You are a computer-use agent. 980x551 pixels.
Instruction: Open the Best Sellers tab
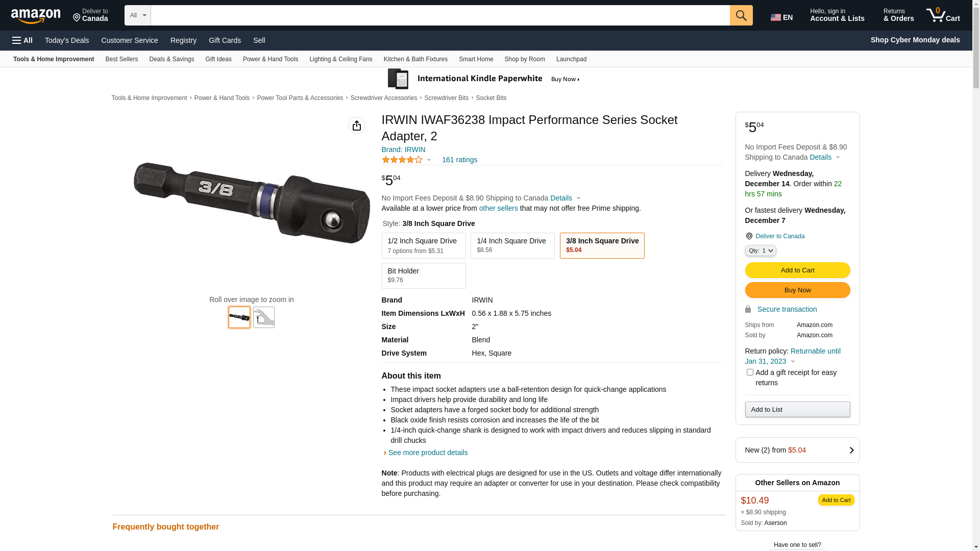(x=121, y=59)
